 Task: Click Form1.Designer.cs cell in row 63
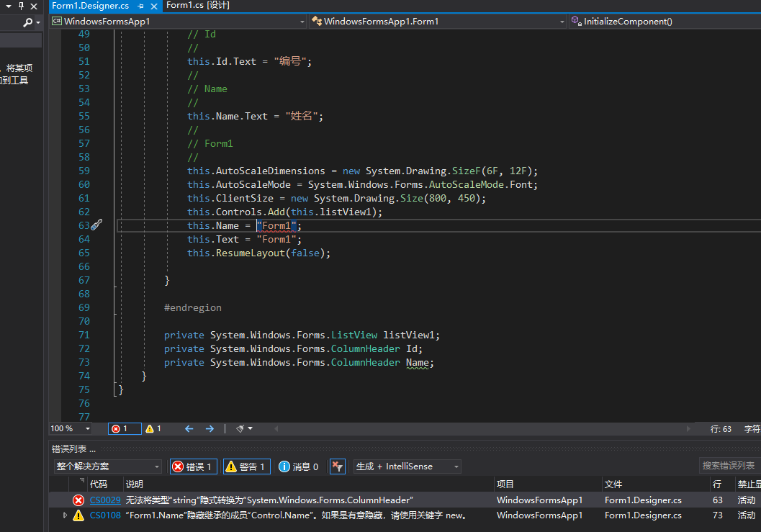click(643, 500)
